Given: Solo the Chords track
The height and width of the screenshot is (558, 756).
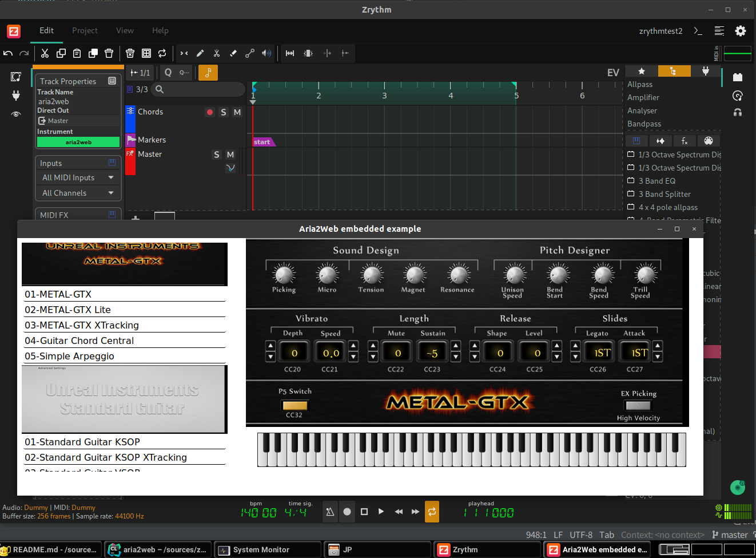Looking at the screenshot, I should pyautogui.click(x=224, y=112).
